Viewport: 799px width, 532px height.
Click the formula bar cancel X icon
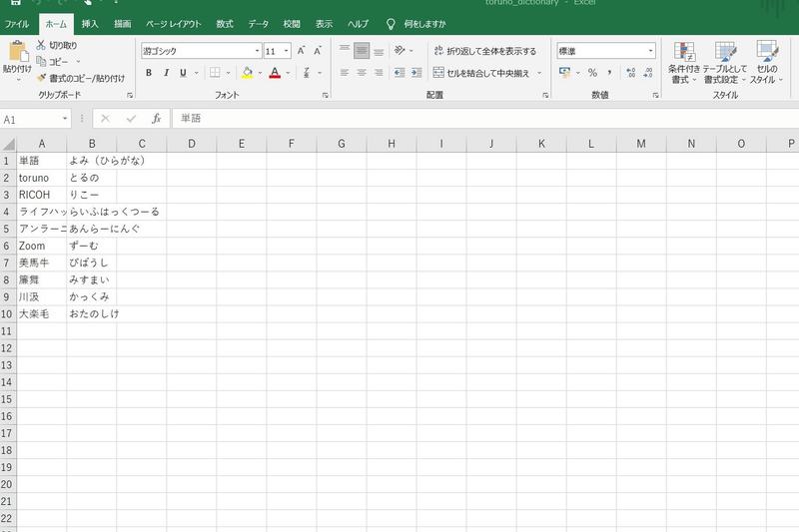click(106, 119)
